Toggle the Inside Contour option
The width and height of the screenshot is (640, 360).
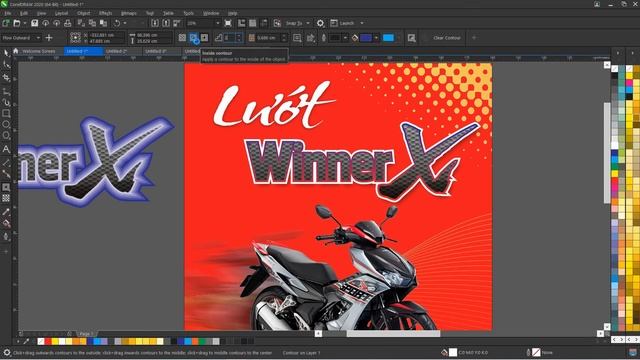(x=193, y=38)
